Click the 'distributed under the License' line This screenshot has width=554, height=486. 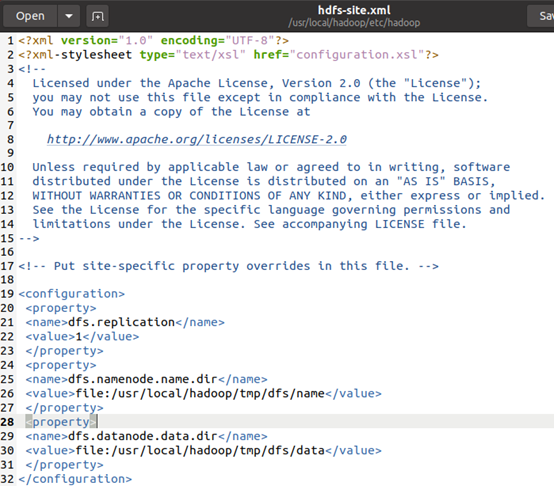(x=264, y=181)
